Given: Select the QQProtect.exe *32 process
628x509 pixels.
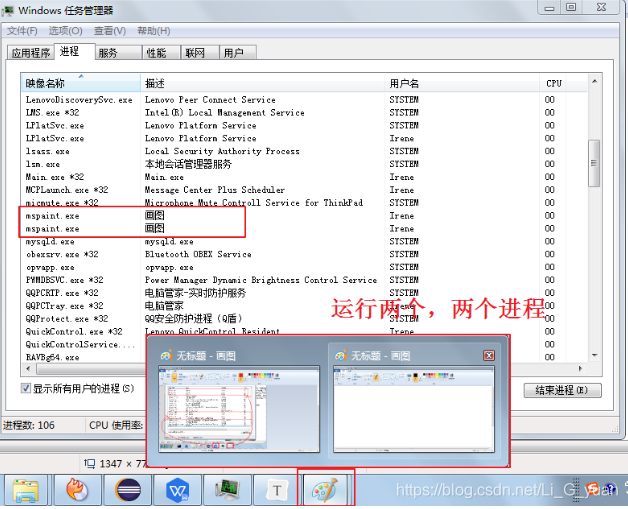Looking at the screenshot, I should coord(304,319).
